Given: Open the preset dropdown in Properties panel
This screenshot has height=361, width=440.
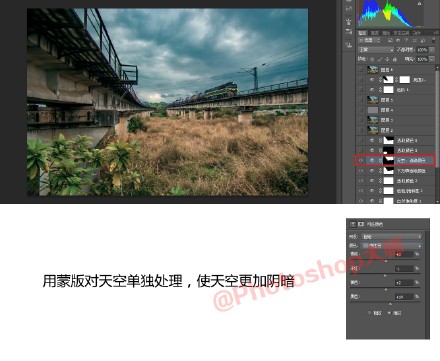Looking at the screenshot, I should coord(391,237).
